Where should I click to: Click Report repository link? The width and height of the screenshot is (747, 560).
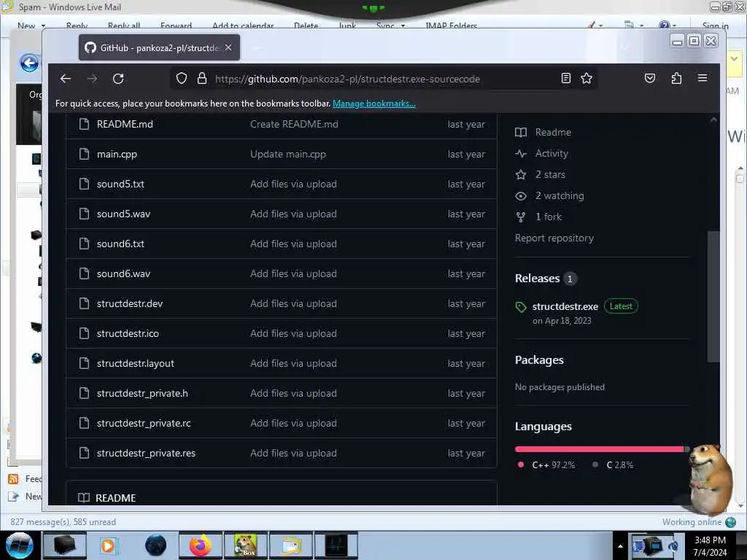pyautogui.click(x=554, y=238)
